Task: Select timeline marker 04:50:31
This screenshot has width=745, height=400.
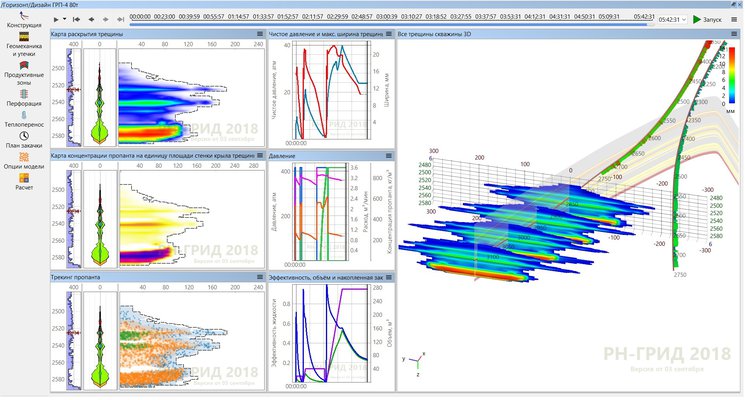Action: pos(584,17)
